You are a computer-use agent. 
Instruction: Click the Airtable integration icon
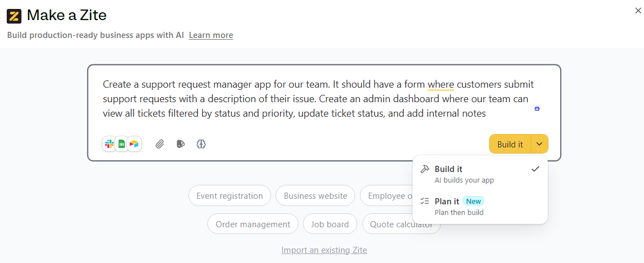pos(134,144)
